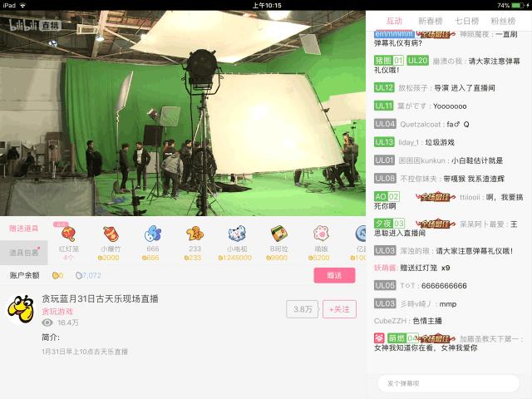
Task: Choose the 233 gift icon
Action: pos(195,234)
